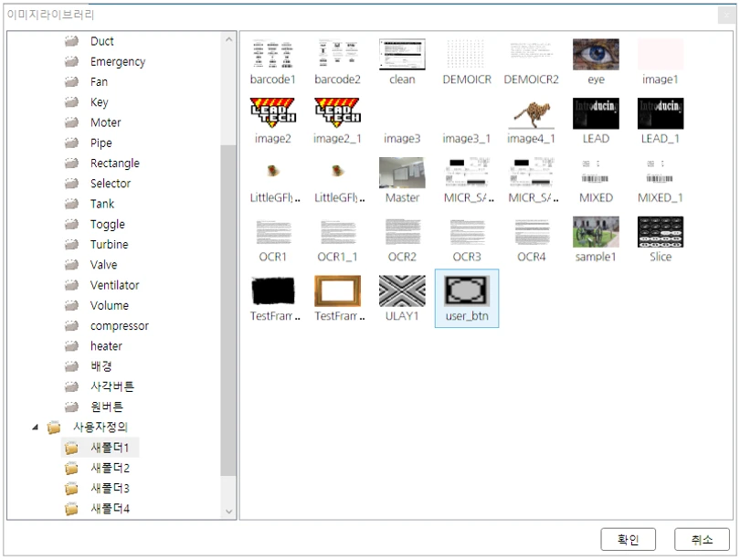Viewport: 740px width, 560px height.
Task: Select the Pipe folder
Action: pyautogui.click(x=101, y=143)
